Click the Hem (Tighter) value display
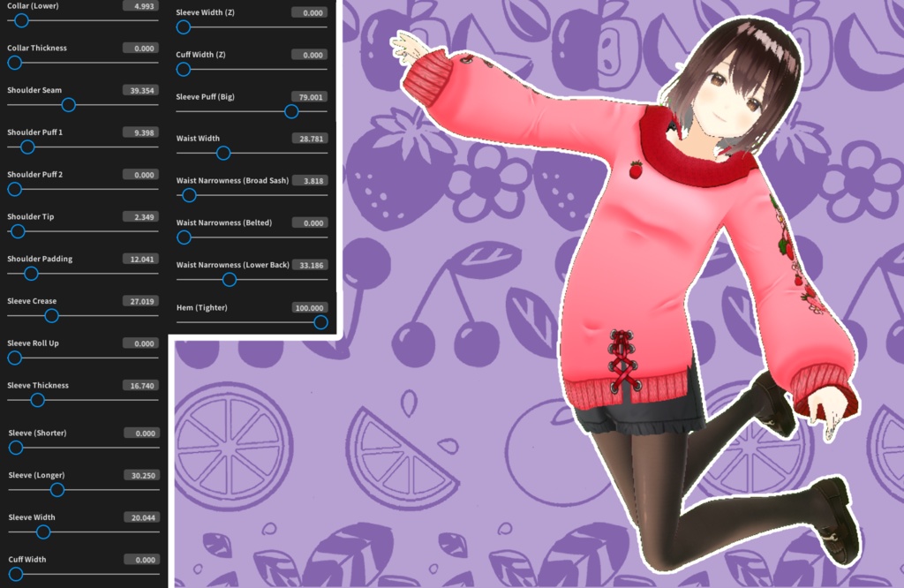 coord(309,307)
